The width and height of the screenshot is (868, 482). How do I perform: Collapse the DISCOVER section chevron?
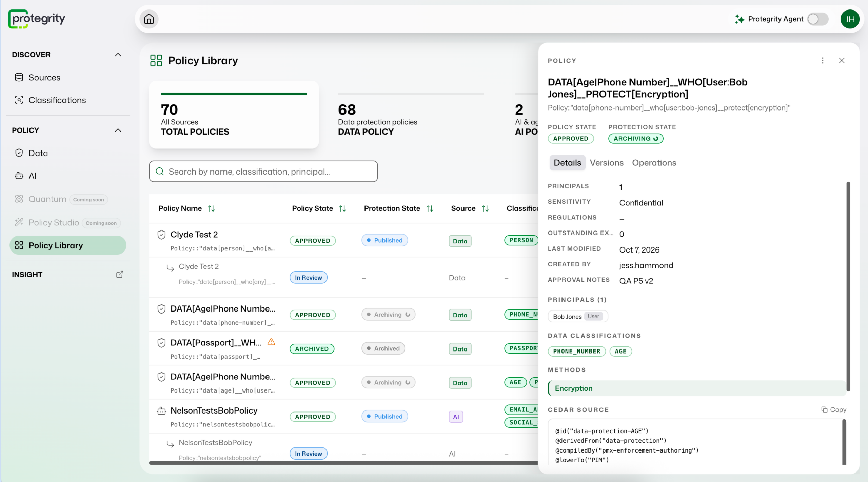[118, 55]
